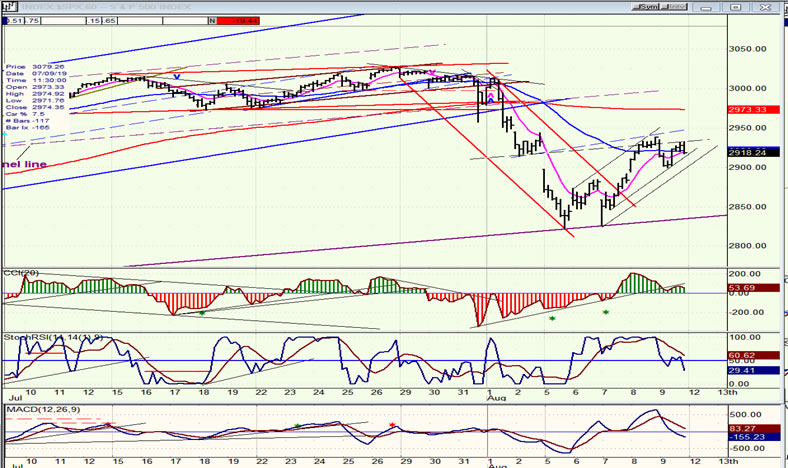
Task: Select the CCI(20) indicator title
Action: pyautogui.click(x=21, y=273)
